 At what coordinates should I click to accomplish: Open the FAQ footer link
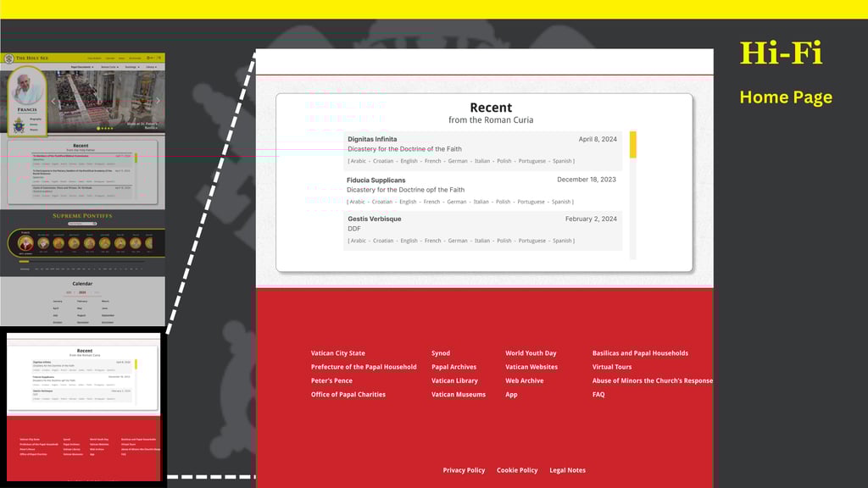coord(598,395)
